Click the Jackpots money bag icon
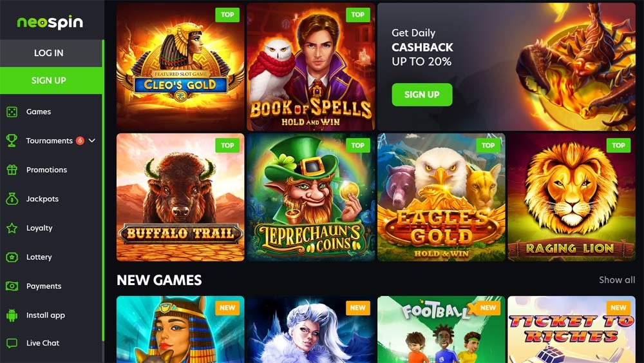The image size is (644, 363). click(x=12, y=199)
